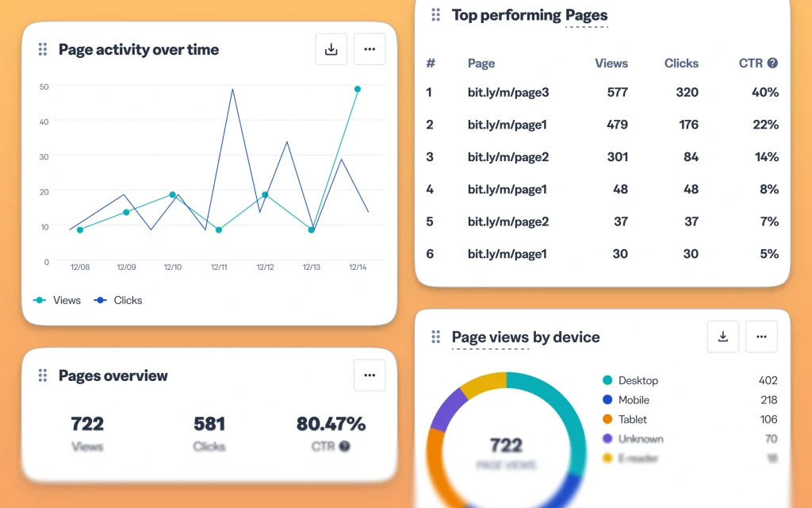Image resolution: width=812 pixels, height=508 pixels.
Task: Click the 218 Mobile count
Action: (768, 400)
